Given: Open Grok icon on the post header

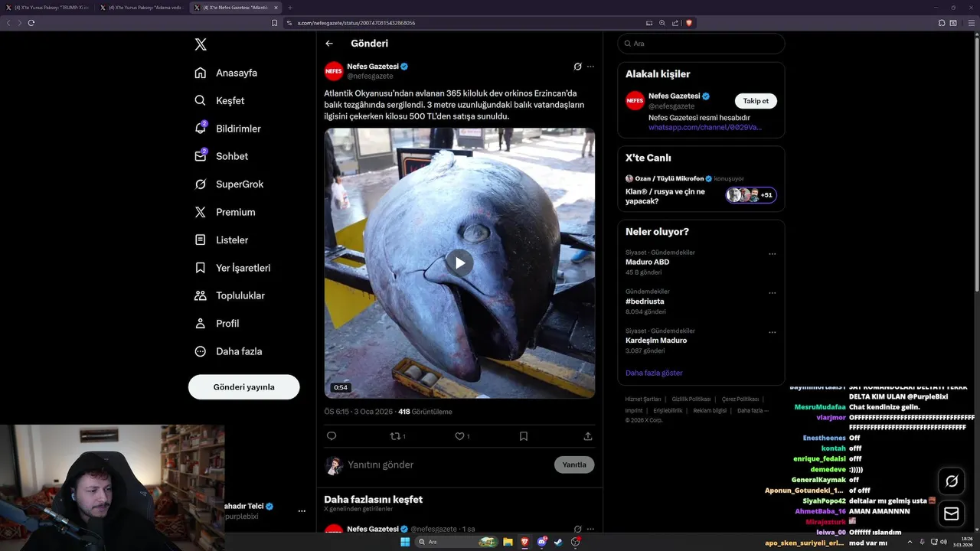Looking at the screenshot, I should [577, 67].
